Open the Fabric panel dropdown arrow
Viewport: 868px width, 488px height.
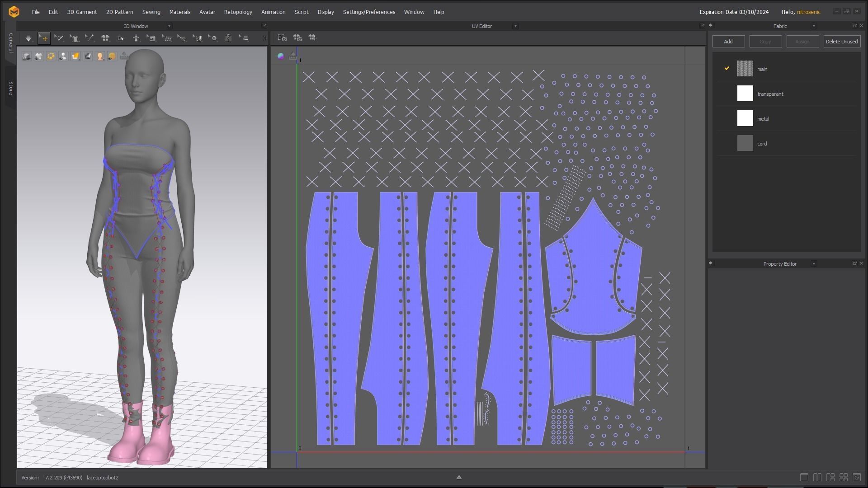(814, 26)
